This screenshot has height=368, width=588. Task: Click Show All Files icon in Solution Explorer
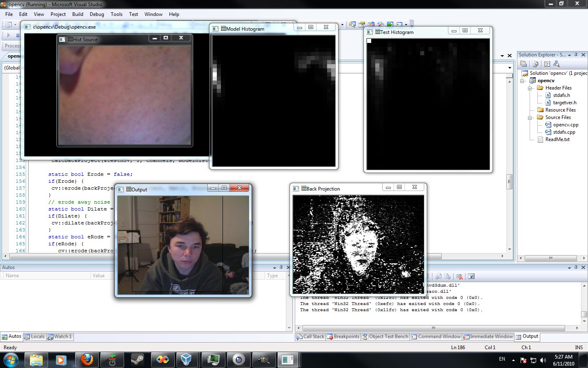535,64
